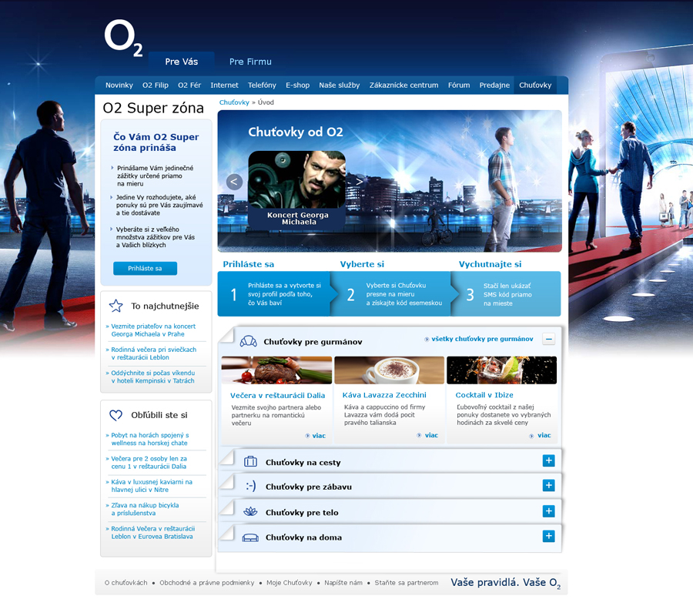Click step 3 Vychutnajte si panel
Image resolution: width=693 pixels, height=616 pixels.
pos(507,294)
